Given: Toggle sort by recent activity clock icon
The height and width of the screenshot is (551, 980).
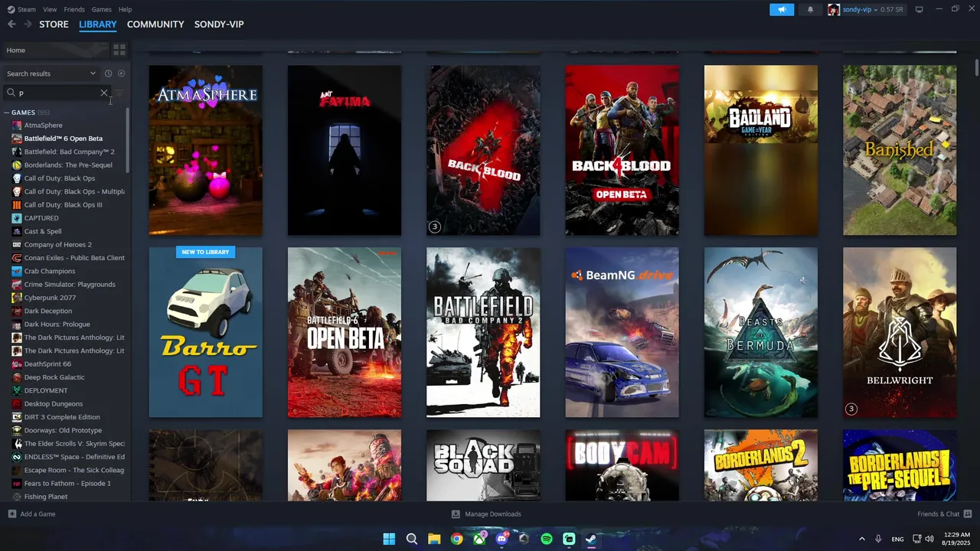Looking at the screenshot, I should [108, 73].
